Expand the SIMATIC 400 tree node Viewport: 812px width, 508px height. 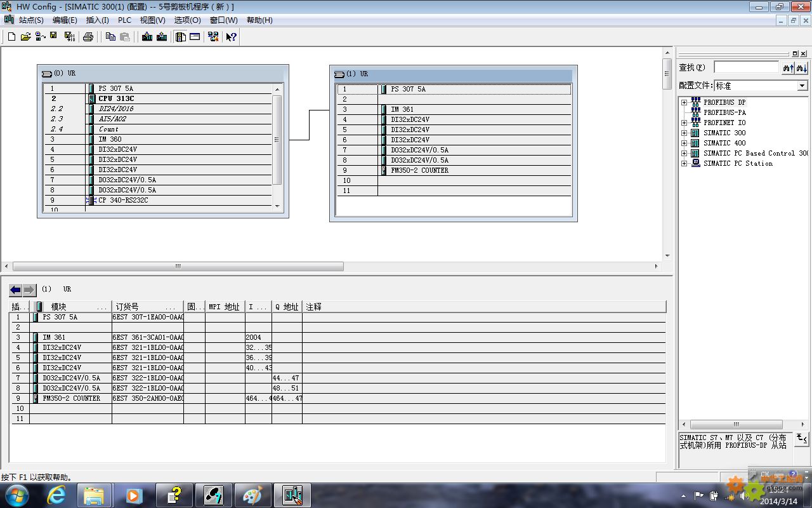pyautogui.click(x=684, y=143)
